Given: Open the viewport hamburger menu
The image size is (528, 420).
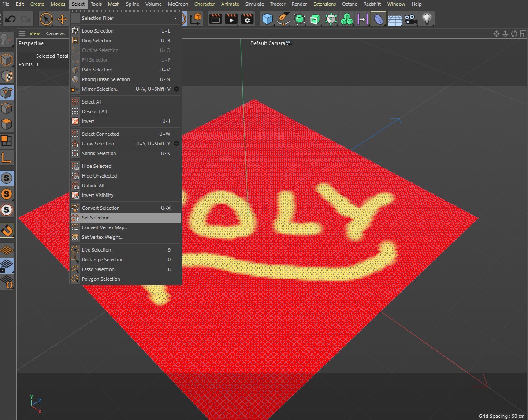Looking at the screenshot, I should pos(22,33).
